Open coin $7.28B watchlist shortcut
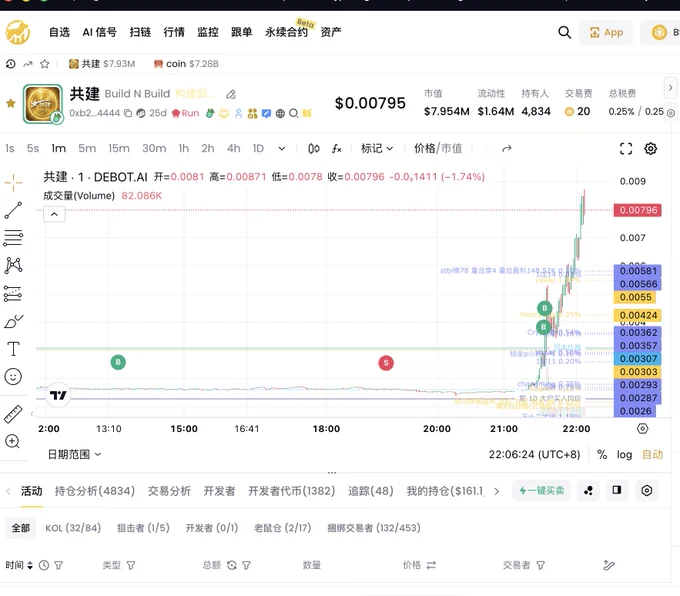 tap(186, 64)
